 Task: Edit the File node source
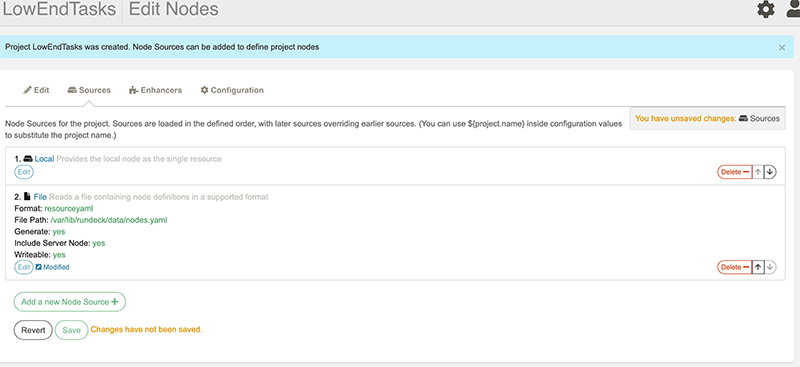coord(23,267)
